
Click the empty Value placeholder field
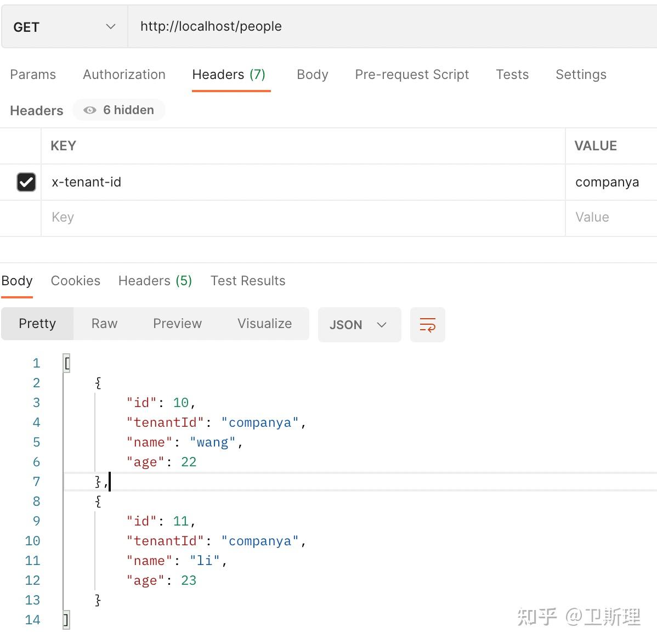[611, 217]
